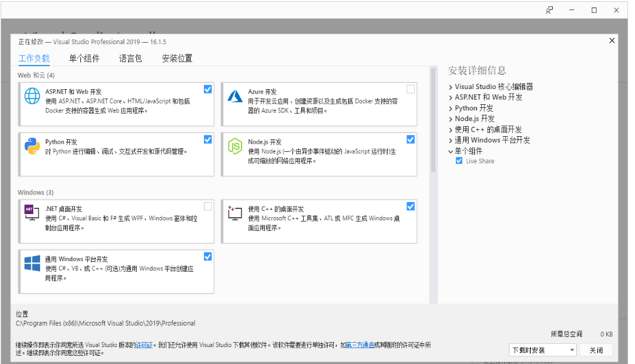
Task: Uncheck the Python 开发 workload
Action: (207, 139)
